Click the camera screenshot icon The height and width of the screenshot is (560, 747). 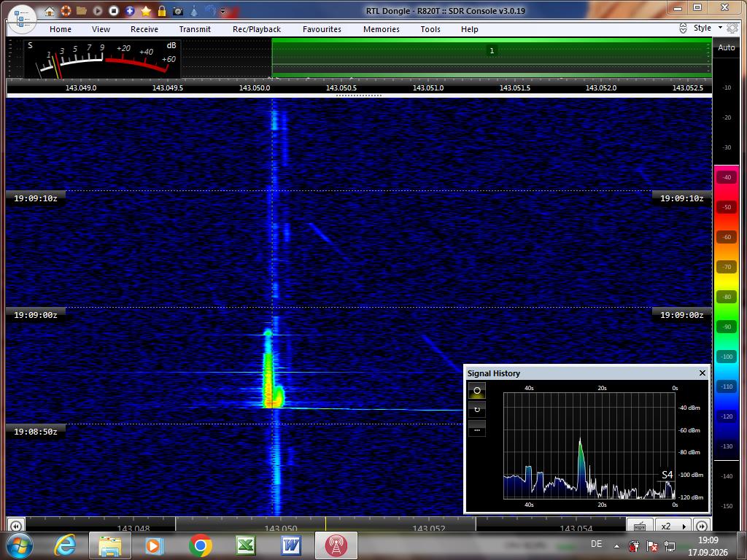tap(178, 10)
